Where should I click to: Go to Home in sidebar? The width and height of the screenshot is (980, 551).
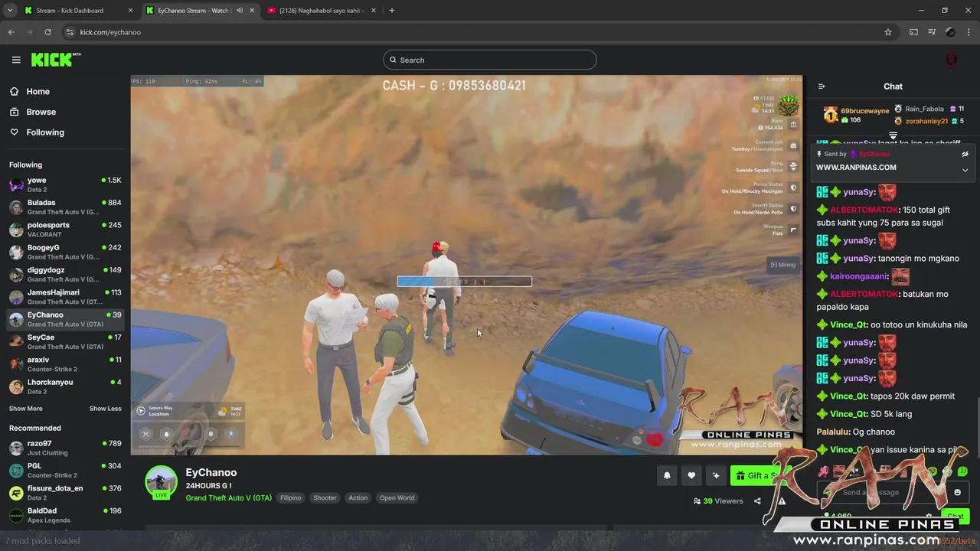coord(38,91)
